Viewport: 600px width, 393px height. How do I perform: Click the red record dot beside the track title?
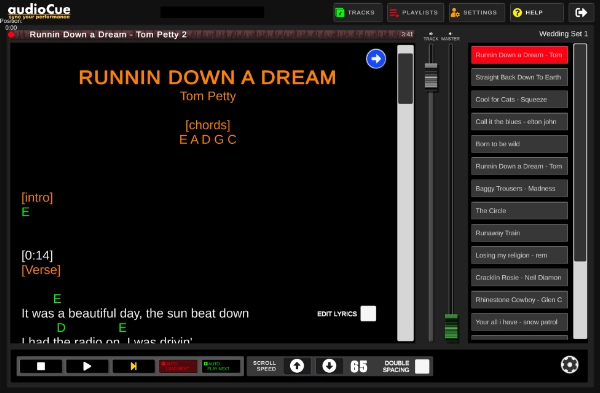(x=11, y=35)
